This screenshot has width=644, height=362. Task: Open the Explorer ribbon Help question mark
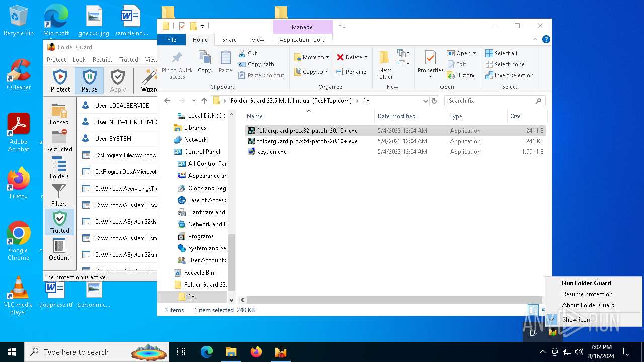546,39
